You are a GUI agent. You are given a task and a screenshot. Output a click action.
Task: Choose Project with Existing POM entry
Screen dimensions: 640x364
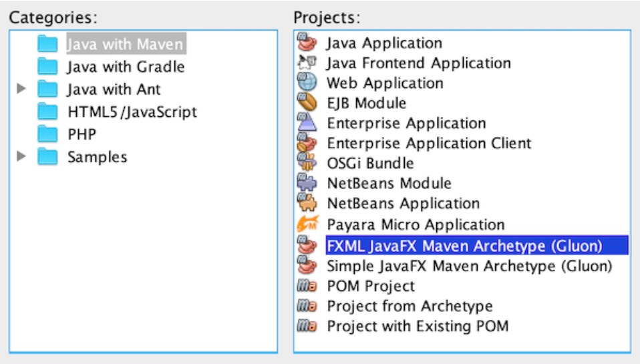tap(418, 326)
